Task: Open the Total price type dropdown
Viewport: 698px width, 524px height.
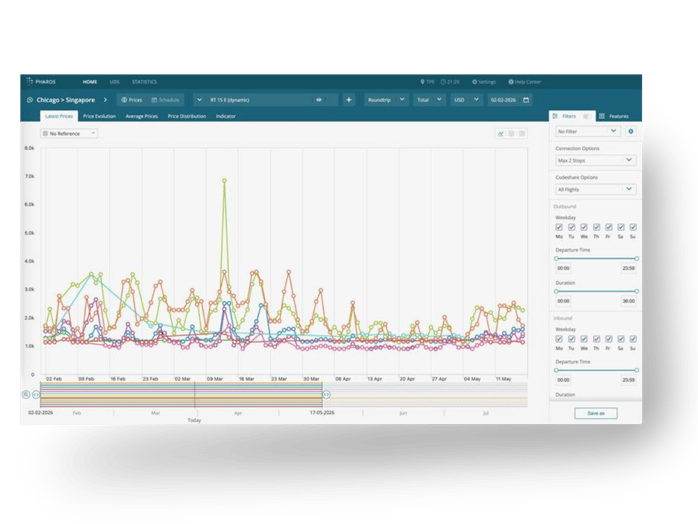Action: [x=429, y=100]
